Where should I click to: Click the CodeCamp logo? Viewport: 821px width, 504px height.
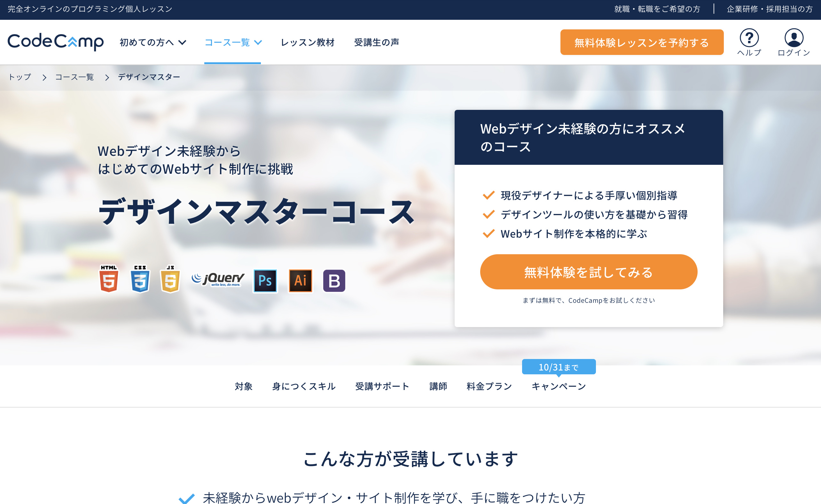pos(56,42)
